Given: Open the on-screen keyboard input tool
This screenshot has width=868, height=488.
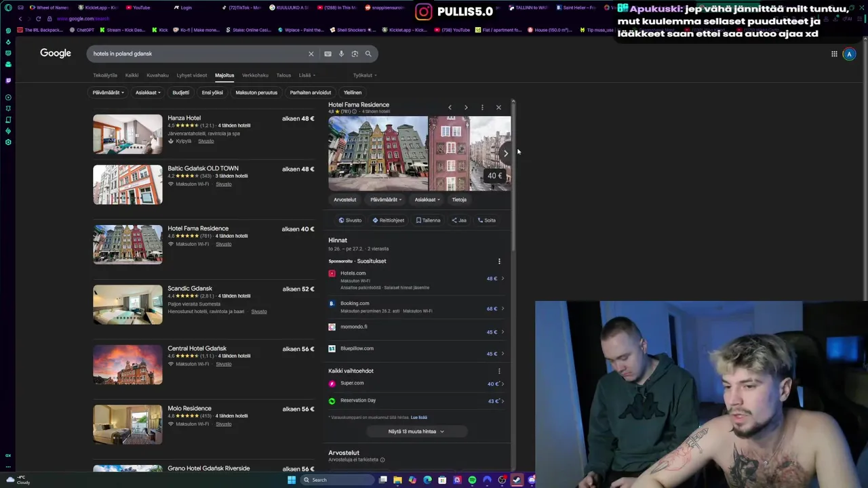Looking at the screenshot, I should click(x=328, y=54).
